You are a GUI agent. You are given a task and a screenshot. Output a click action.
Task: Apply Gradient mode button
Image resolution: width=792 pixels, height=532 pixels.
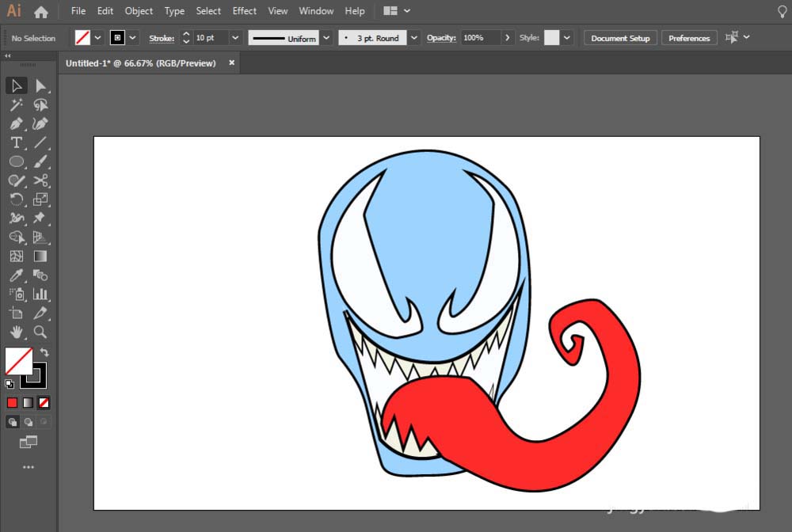pos(29,403)
